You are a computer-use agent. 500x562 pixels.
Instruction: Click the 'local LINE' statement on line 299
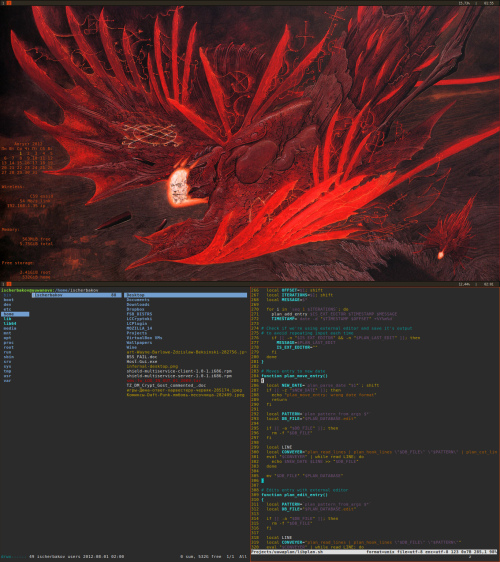coord(279,447)
